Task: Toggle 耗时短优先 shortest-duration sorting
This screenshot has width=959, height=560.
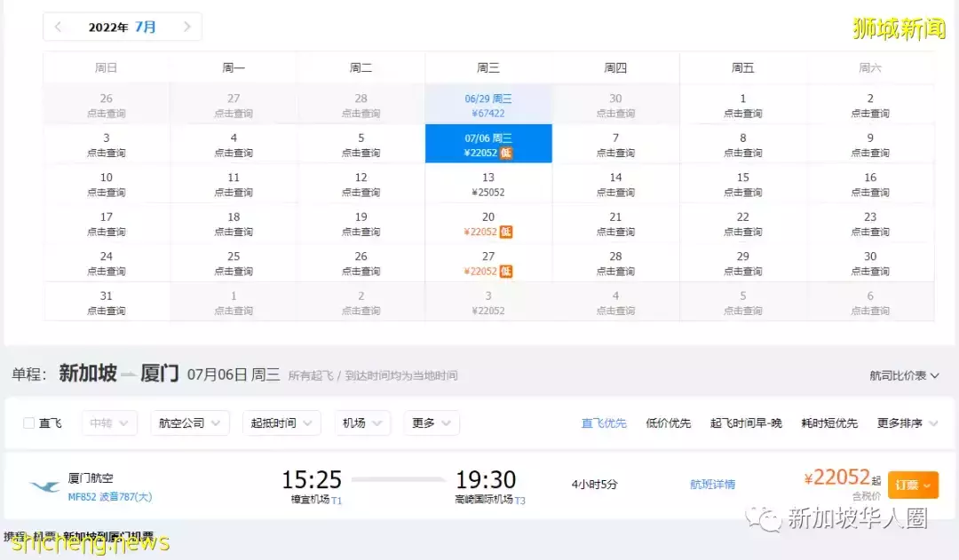Action: tap(828, 423)
